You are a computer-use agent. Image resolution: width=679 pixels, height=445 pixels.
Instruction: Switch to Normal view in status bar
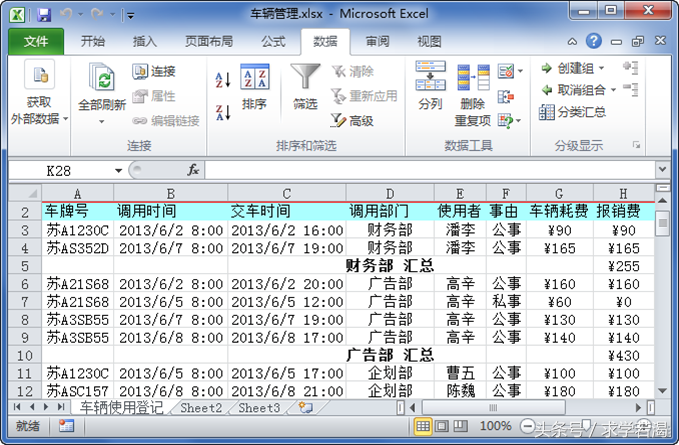[x=423, y=426]
